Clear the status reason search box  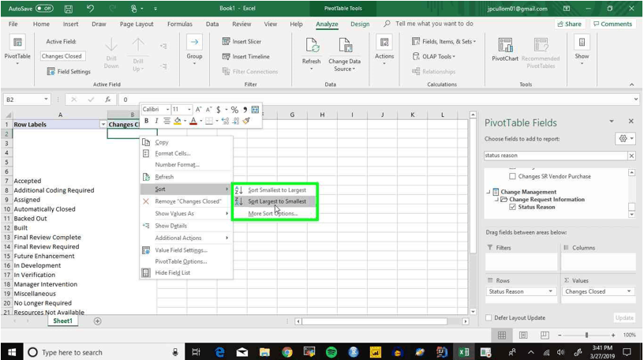(x=631, y=156)
